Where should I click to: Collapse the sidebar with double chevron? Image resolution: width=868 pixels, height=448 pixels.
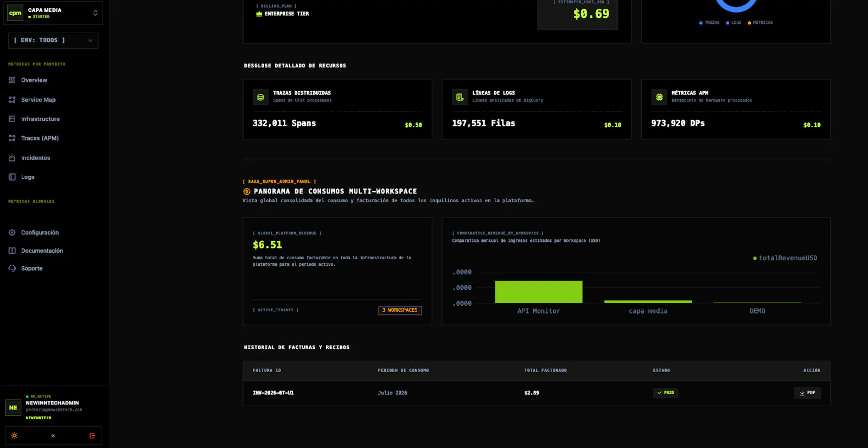click(53, 436)
